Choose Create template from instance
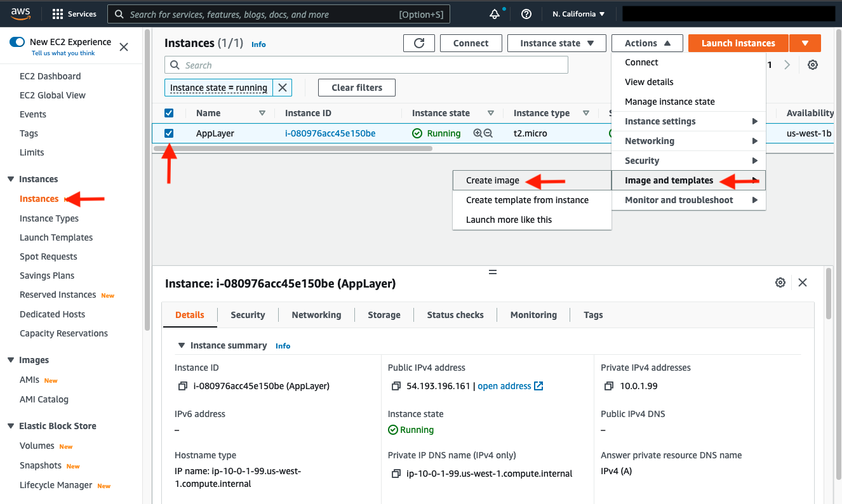The width and height of the screenshot is (842, 504). (527, 200)
